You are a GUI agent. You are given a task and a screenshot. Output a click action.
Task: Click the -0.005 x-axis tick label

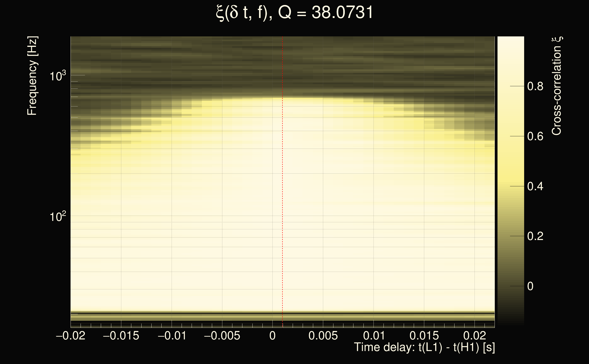pyautogui.click(x=222, y=336)
